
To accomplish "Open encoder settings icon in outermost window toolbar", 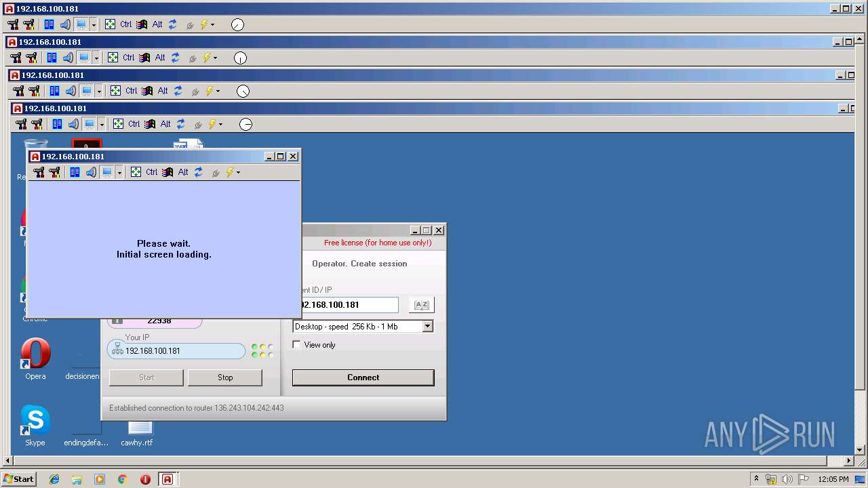I will point(28,24).
